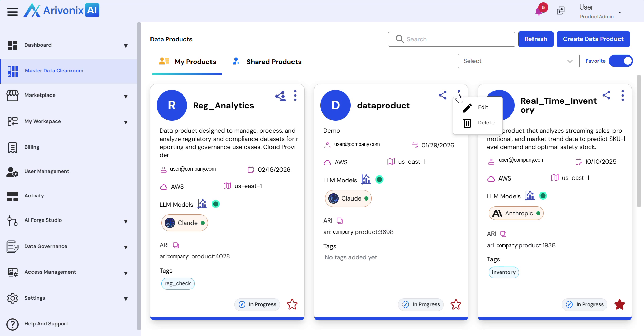Turn off the Favorite toggle switch

(621, 61)
